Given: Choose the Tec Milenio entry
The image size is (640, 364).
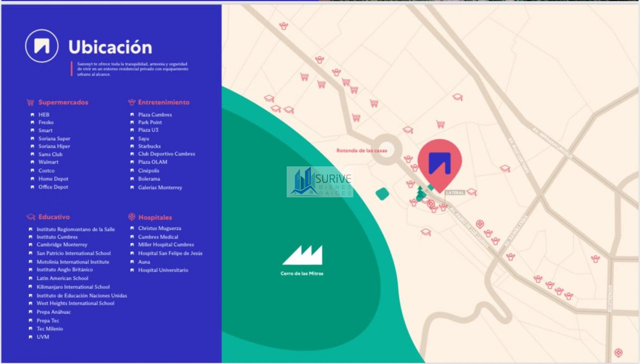Looking at the screenshot, I should (x=50, y=329).
